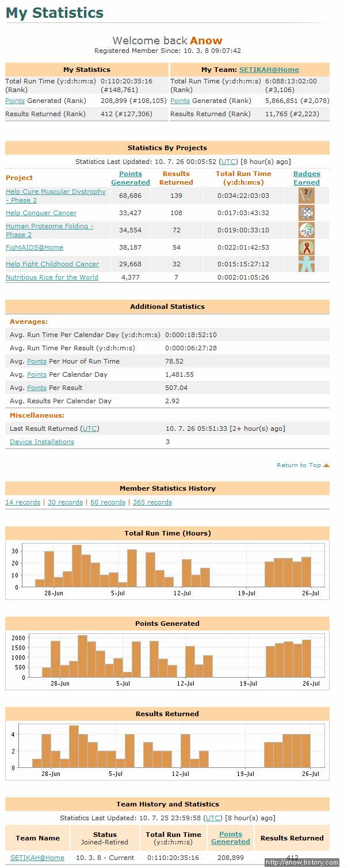Screen dimensions: 348x868
Task: Click the Help Cure Muscular Dystrophy badge icon
Action: (x=307, y=196)
